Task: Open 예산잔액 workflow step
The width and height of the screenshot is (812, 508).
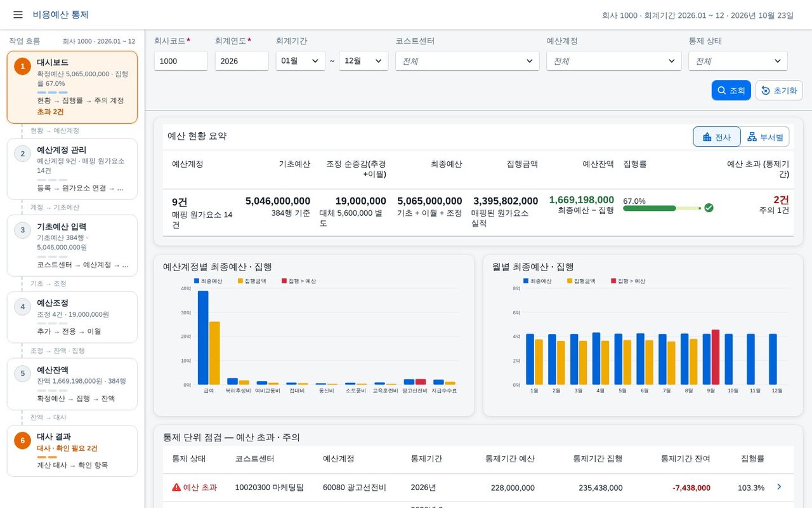Action: pyautogui.click(x=72, y=384)
